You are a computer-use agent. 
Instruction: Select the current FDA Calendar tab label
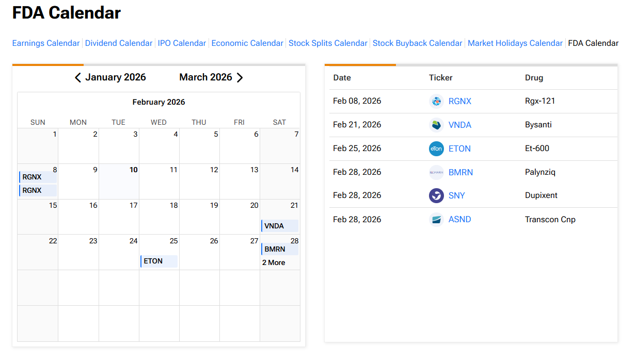[593, 43]
